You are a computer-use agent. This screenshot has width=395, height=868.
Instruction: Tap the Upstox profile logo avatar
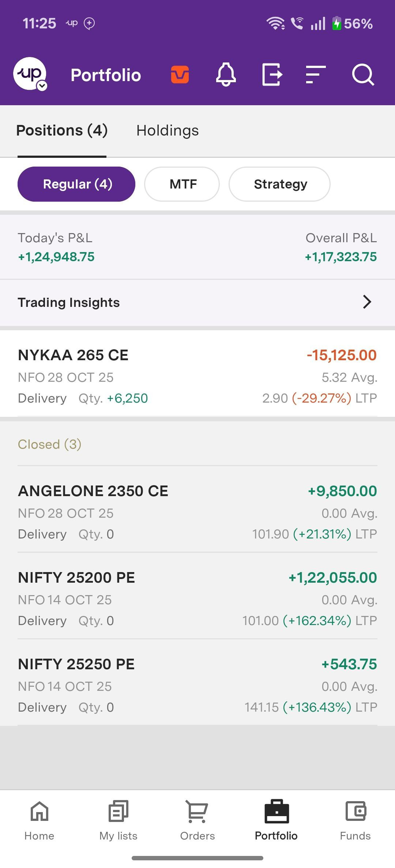tap(29, 73)
